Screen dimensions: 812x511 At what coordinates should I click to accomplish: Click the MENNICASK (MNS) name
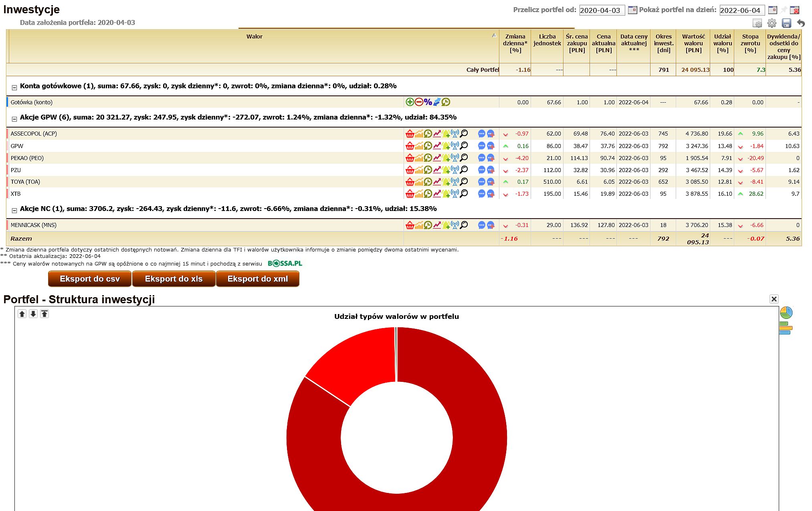[x=34, y=225]
